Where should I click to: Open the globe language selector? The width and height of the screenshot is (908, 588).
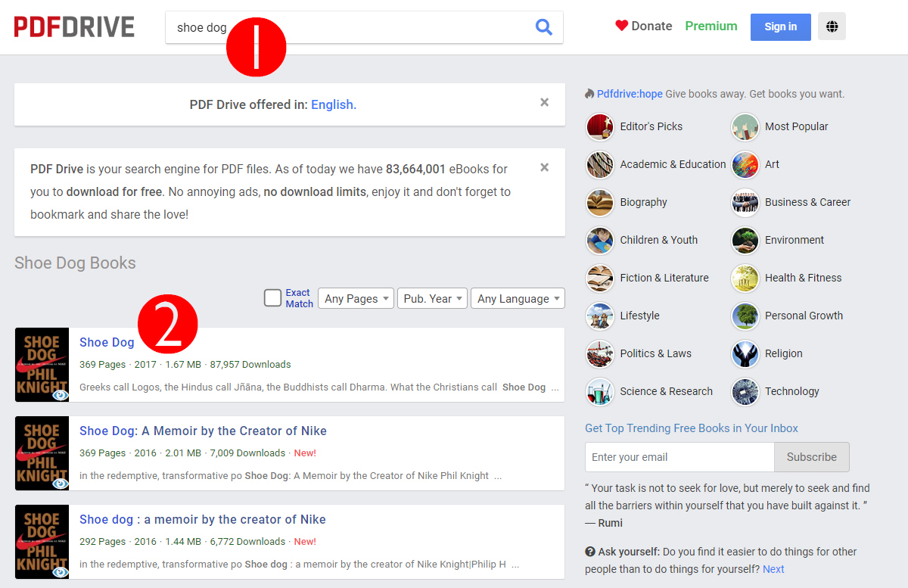click(x=832, y=26)
